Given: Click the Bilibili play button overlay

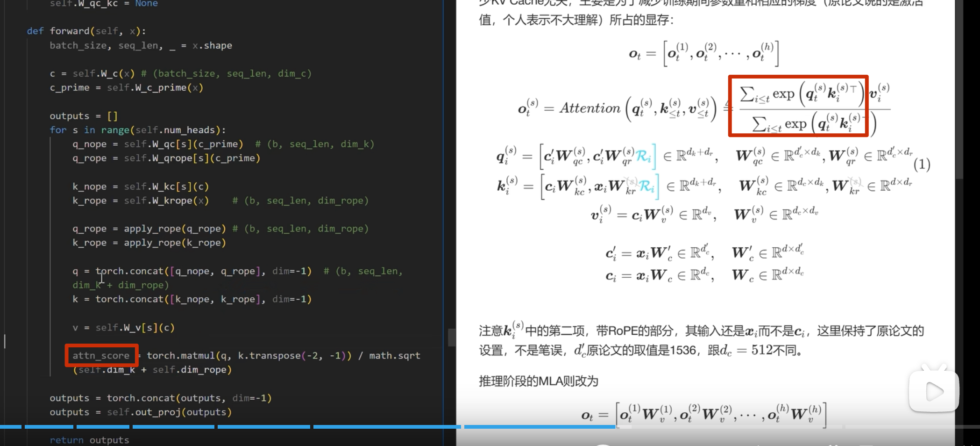Looking at the screenshot, I should 933,391.
